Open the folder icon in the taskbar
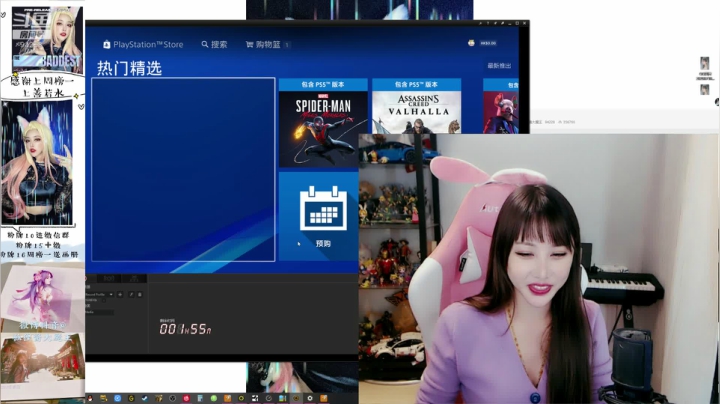This screenshot has width=720, height=404. [x=103, y=398]
